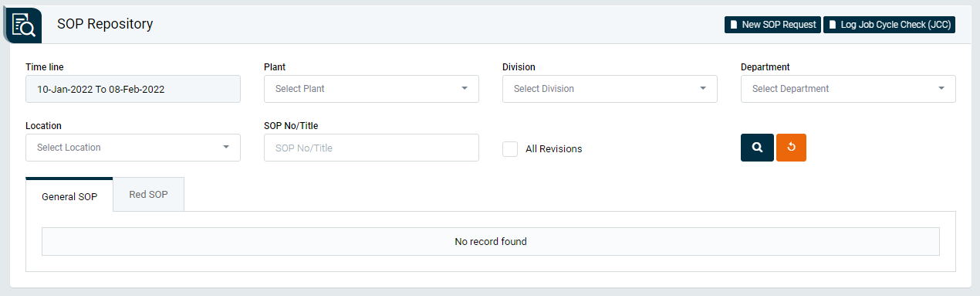Screen dimensions: 980x296
Task: Click the New SOP Request button
Action: click(x=772, y=25)
